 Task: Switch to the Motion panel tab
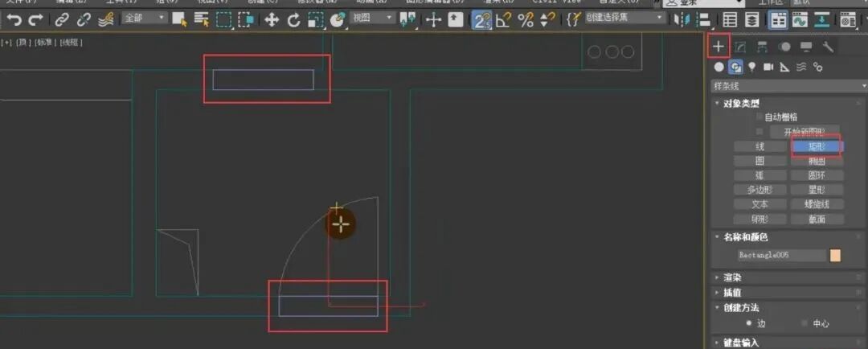pos(784,47)
